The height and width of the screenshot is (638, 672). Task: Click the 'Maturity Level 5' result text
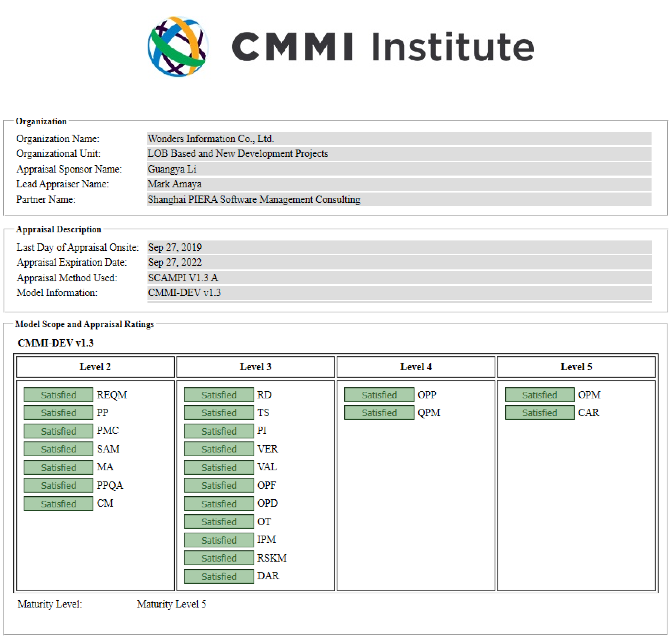click(171, 604)
